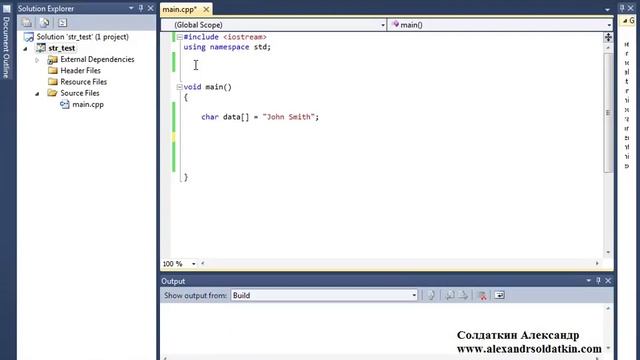Collapse the str_test project tree arrow
Viewport: 640px width, 360px height.
(x=26, y=49)
